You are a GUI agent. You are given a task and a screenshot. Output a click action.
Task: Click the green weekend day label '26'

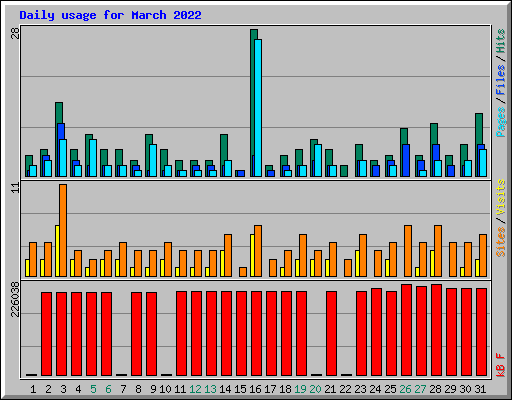pos(405,389)
